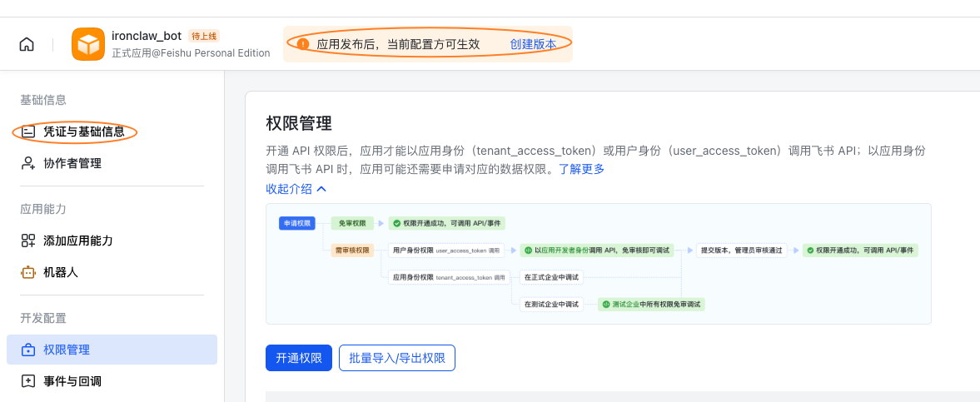This screenshot has width=980, height=402.
Task: Go to the home icon
Action: click(x=27, y=44)
